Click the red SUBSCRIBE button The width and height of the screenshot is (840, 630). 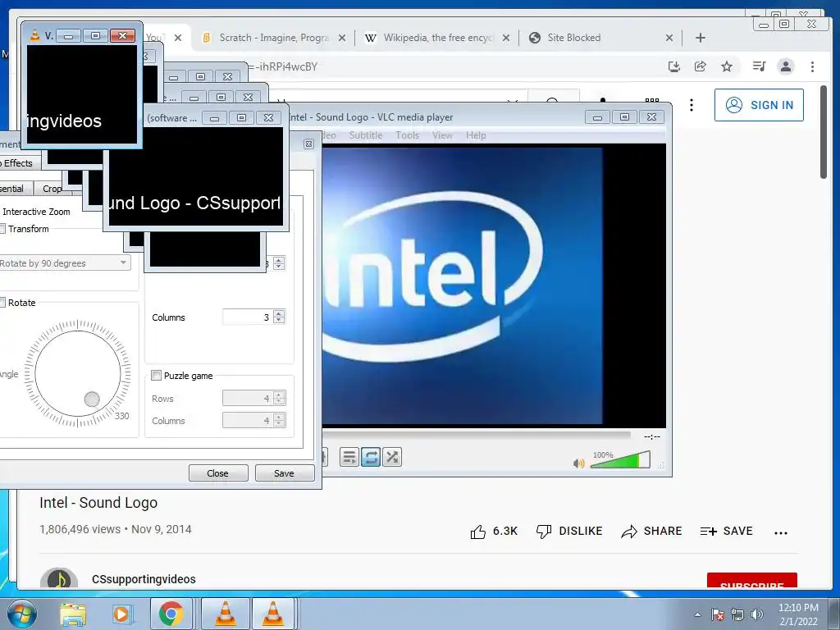tap(752, 581)
